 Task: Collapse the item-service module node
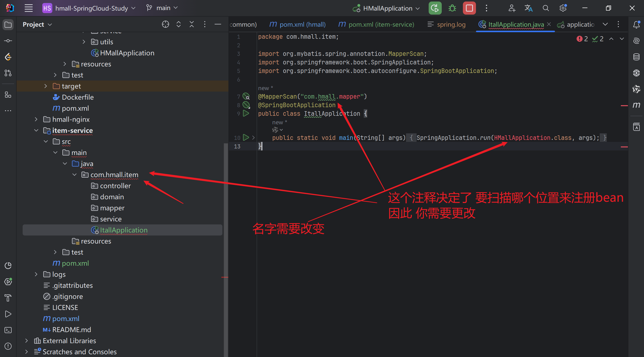[36, 130]
